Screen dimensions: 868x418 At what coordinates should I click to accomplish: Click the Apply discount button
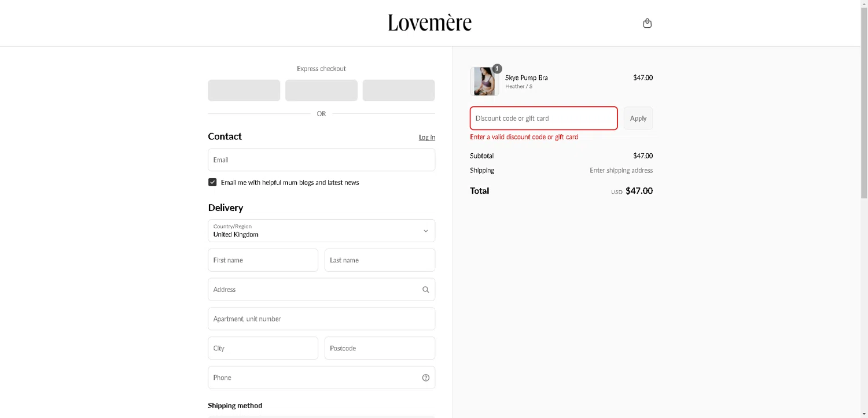[x=638, y=118]
